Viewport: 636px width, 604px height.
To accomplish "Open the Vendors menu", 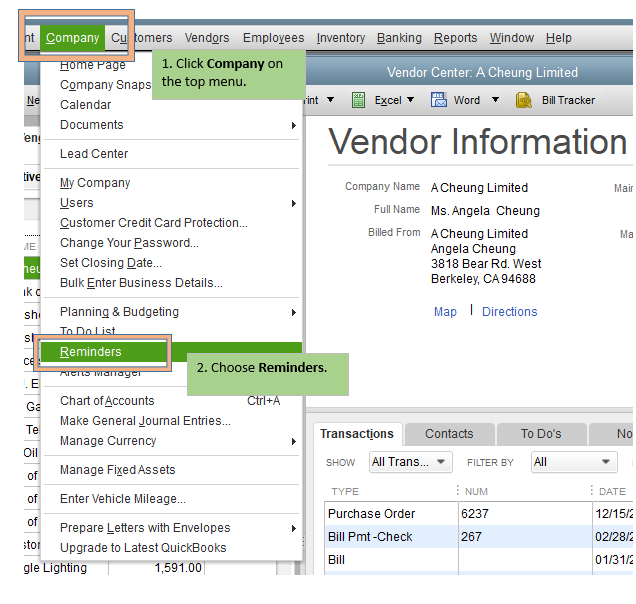I will 207,38.
